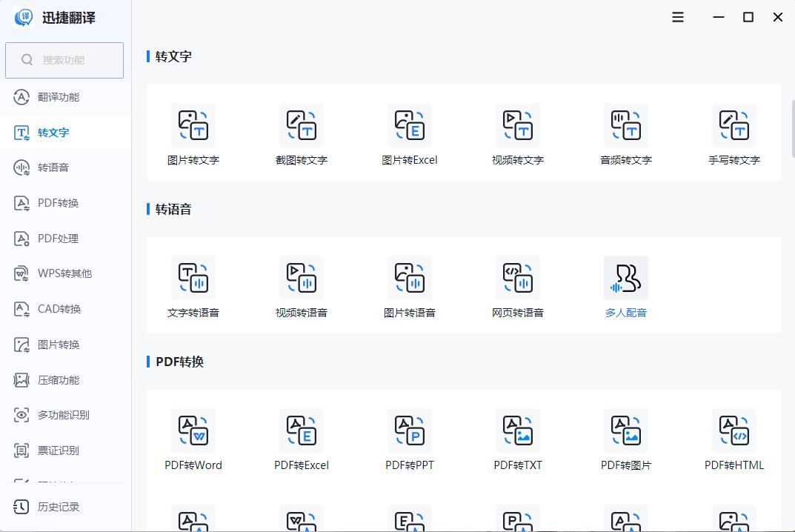Click the 迅捷翻译 app logo
795x532 pixels.
pyautogui.click(x=23, y=18)
